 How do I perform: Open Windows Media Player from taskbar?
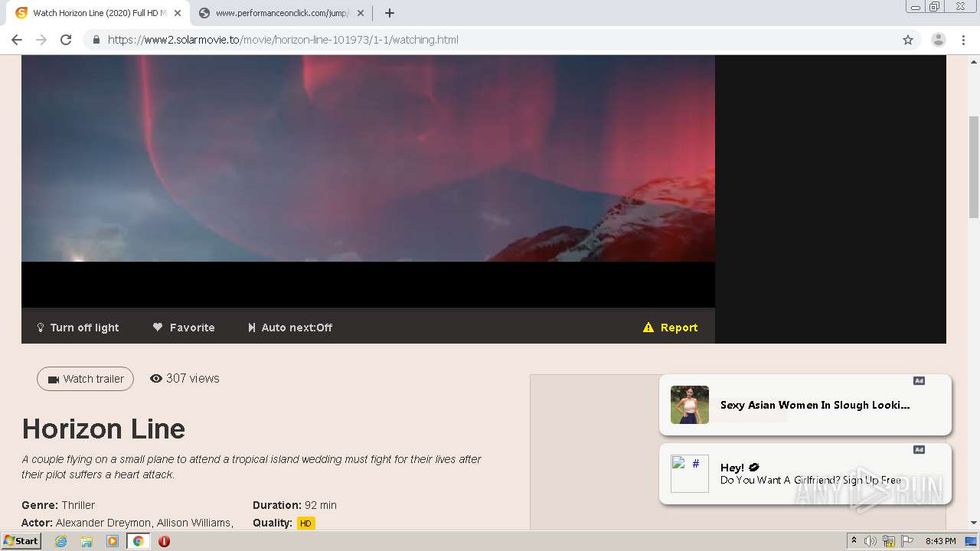click(x=113, y=541)
